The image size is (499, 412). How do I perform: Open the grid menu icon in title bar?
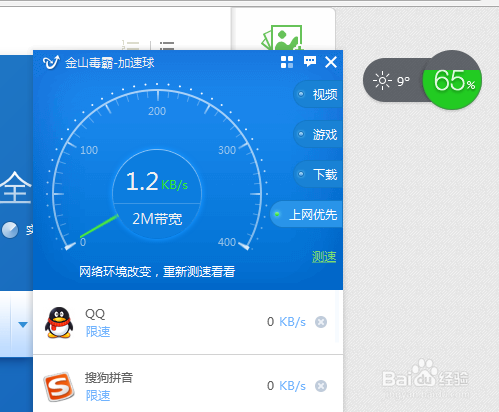[287, 62]
